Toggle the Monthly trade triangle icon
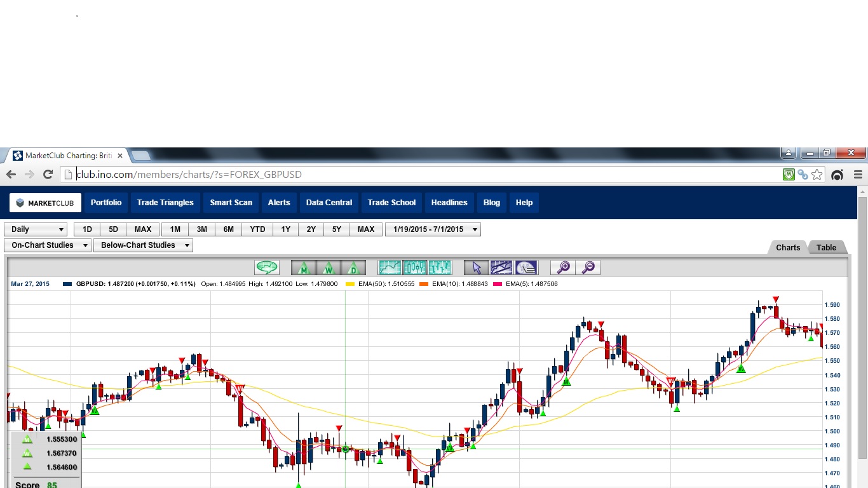The width and height of the screenshot is (868, 488). pyautogui.click(x=304, y=268)
